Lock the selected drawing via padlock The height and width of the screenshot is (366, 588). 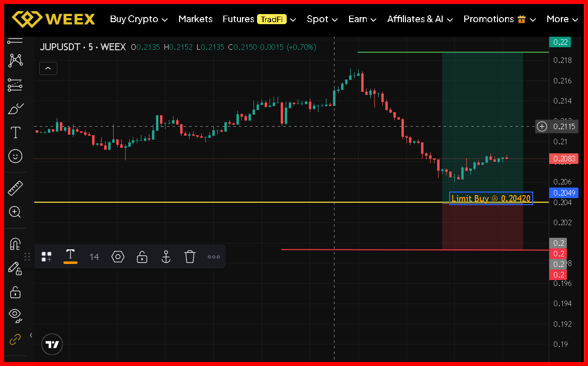coord(142,257)
